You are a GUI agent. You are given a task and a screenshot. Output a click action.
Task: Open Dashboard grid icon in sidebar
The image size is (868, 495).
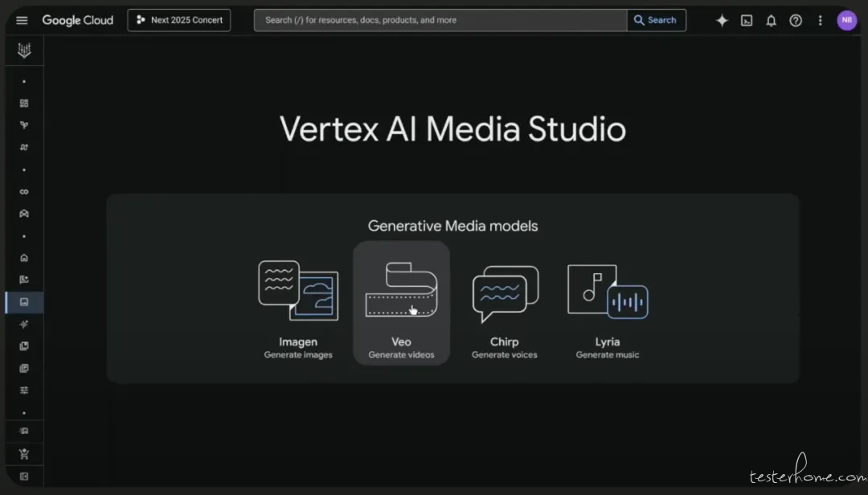tap(24, 104)
